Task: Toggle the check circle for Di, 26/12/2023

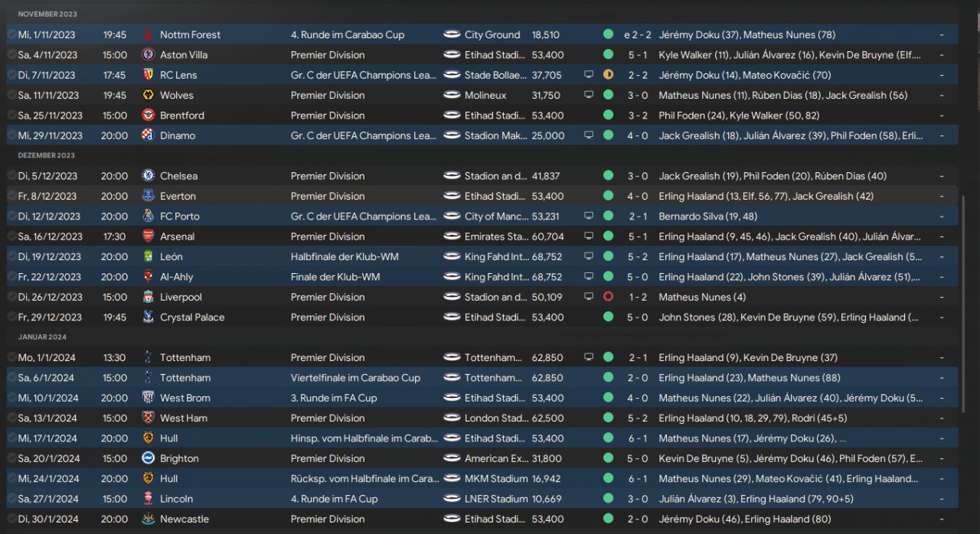Action: coord(11,297)
